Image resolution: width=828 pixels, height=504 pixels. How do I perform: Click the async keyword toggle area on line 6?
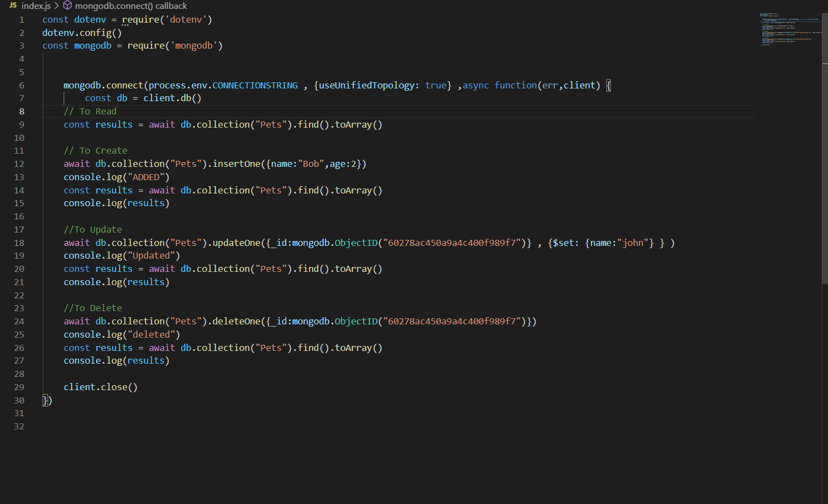pos(475,85)
